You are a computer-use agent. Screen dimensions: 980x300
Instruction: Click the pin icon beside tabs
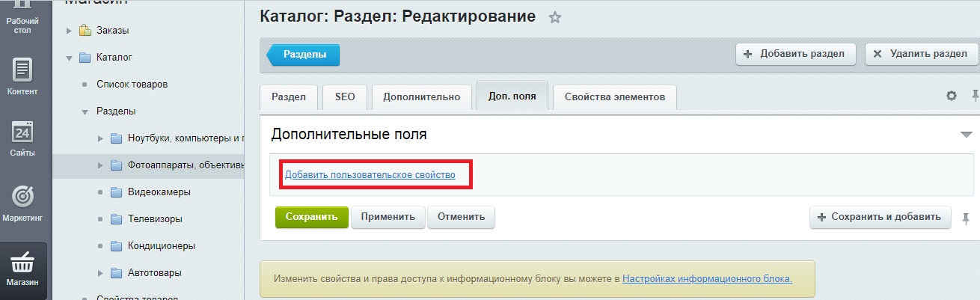click(975, 96)
